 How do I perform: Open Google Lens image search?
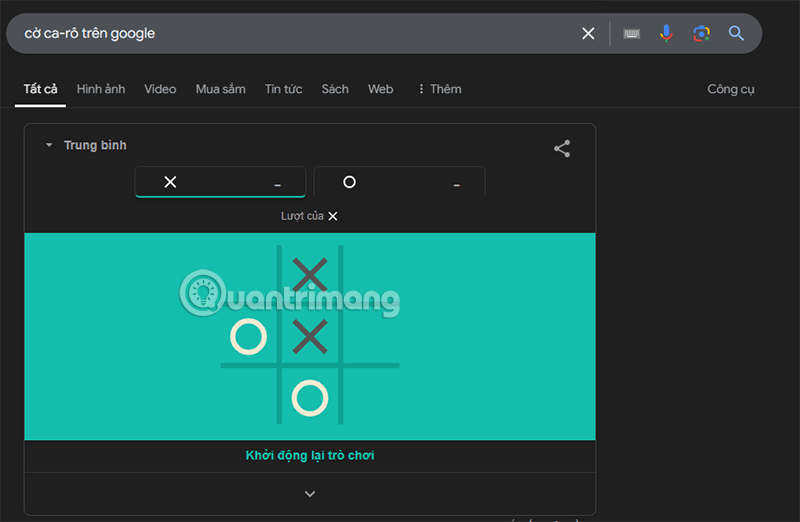pos(701,34)
